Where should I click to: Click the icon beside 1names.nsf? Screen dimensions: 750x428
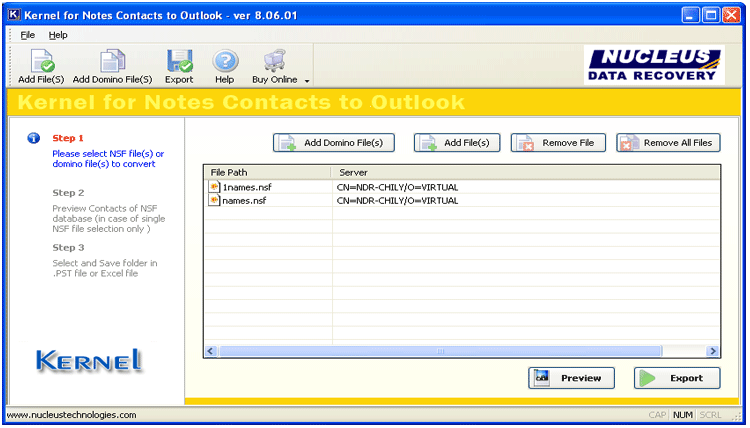pyautogui.click(x=214, y=187)
